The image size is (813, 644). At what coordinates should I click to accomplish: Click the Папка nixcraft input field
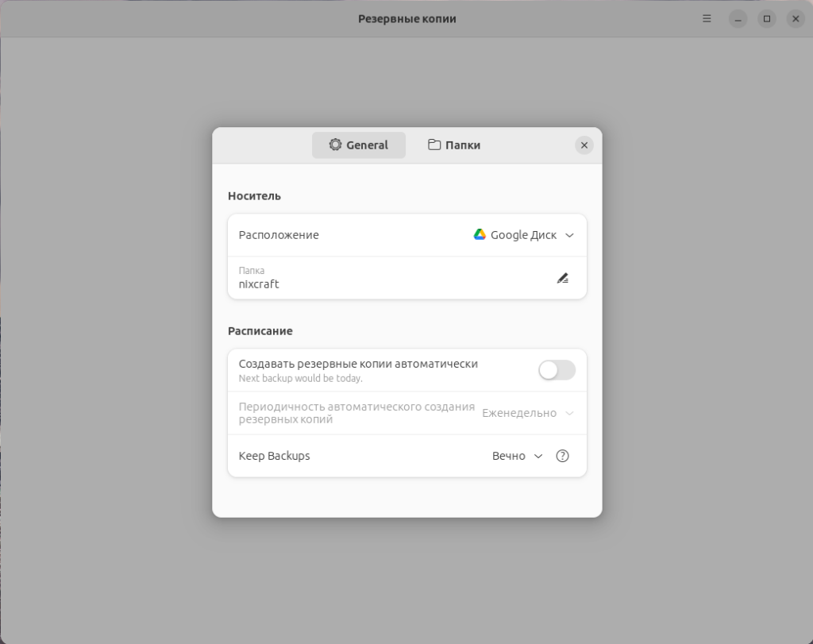point(407,278)
